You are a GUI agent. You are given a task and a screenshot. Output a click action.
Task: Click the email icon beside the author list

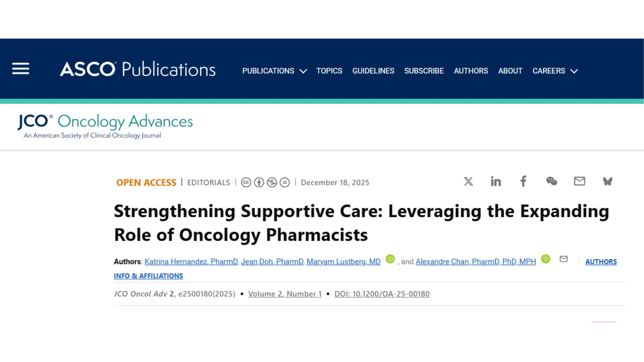pyautogui.click(x=563, y=259)
